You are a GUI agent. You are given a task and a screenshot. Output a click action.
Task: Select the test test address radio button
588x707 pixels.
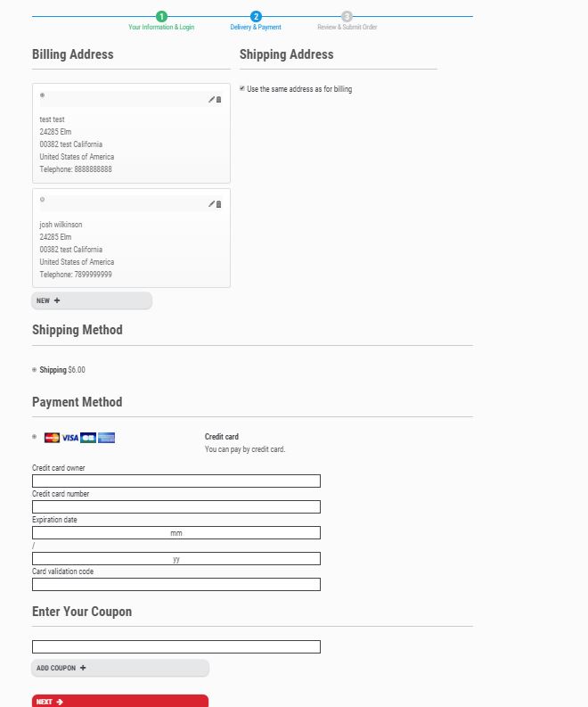click(42, 95)
